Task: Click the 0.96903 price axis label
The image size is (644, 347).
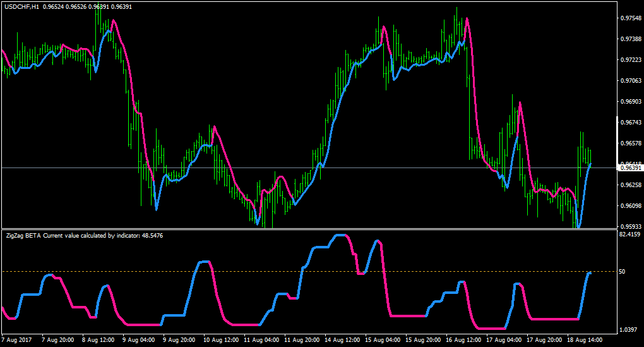Action: point(631,102)
